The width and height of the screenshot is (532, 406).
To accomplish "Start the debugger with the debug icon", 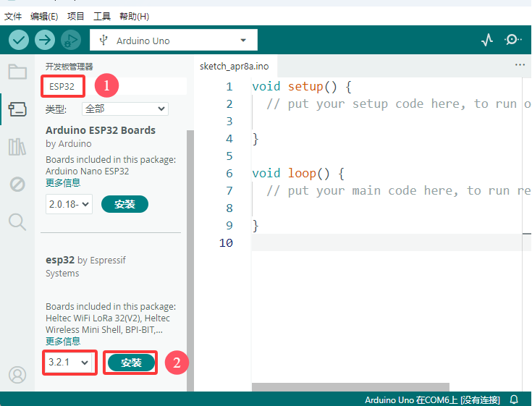I will (x=71, y=40).
